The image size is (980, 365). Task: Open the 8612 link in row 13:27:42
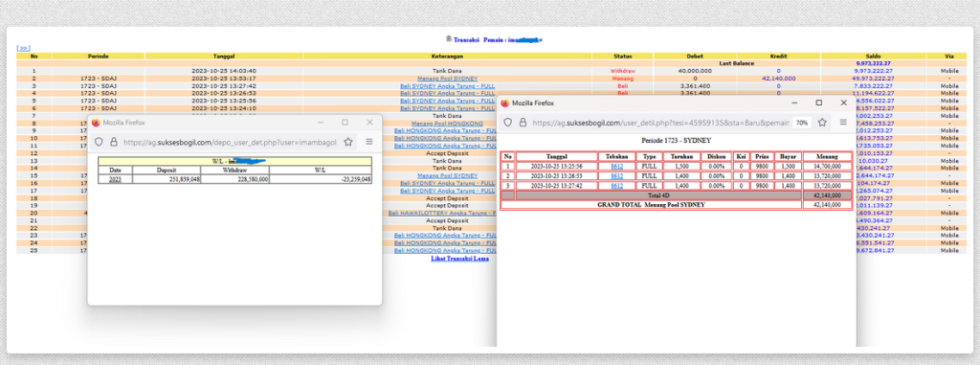click(x=616, y=186)
